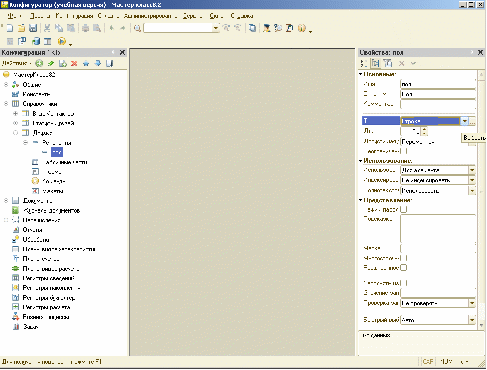Open the Отладка menu
The width and height of the screenshot is (487, 370).
click(108, 16)
